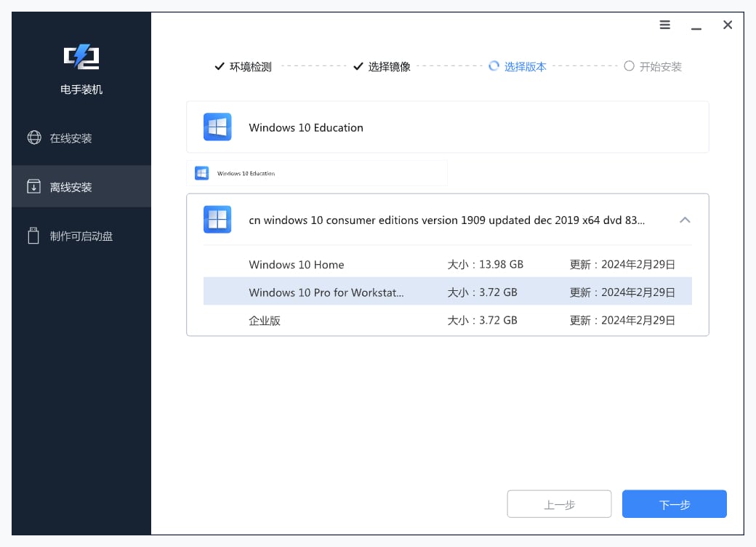The height and width of the screenshot is (547, 756).
Task: Click the globe icon for 在线安装
Action: 34,137
